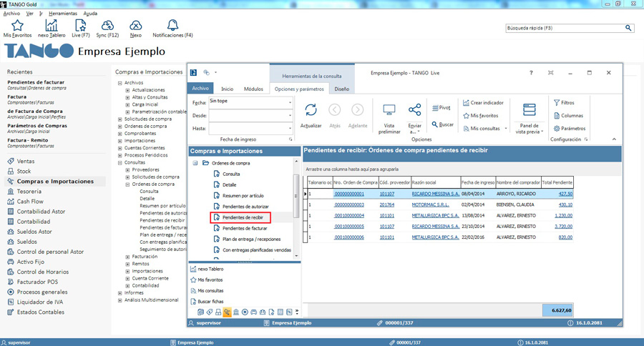
Task: Select highlighted Compras module icon in bottom strip
Action: point(227,312)
